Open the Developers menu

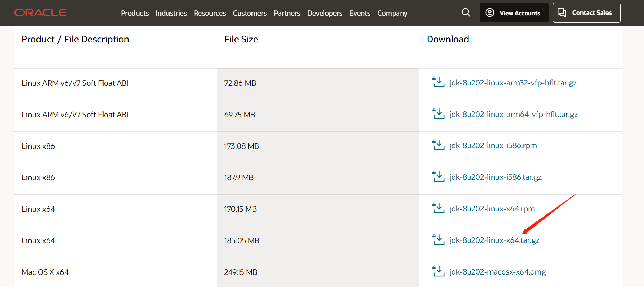(325, 13)
